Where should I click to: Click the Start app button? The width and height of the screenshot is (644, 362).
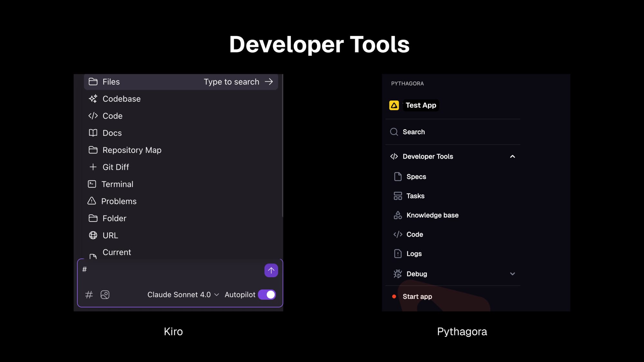(417, 297)
